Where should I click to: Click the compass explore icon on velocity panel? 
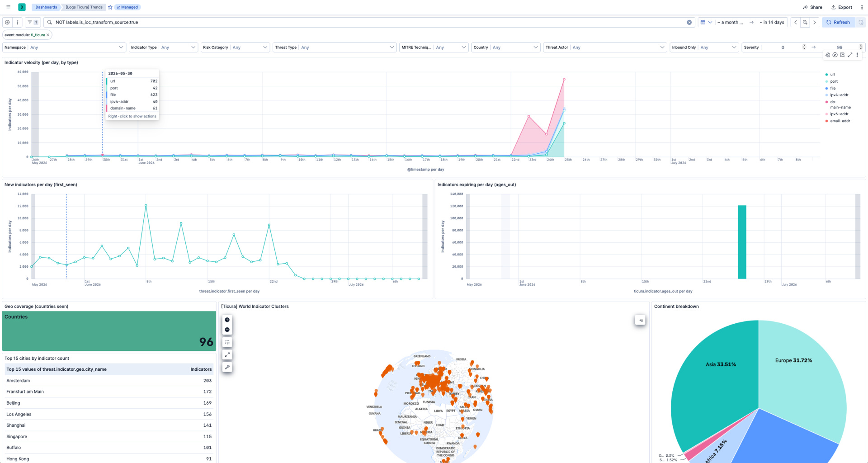click(x=835, y=55)
